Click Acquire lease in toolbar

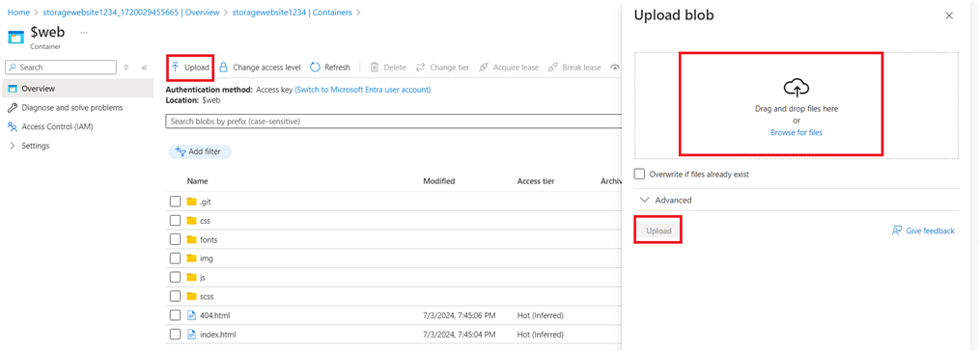click(509, 68)
